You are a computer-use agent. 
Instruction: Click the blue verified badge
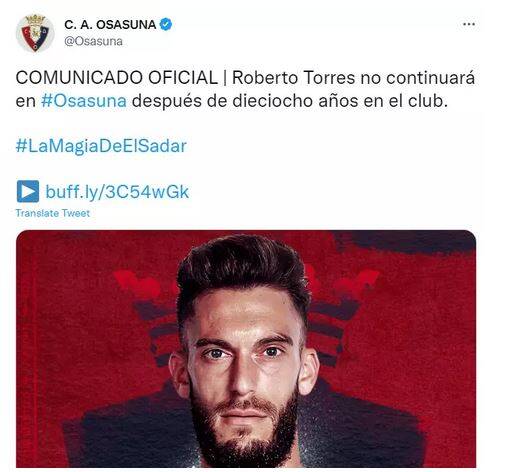(x=166, y=24)
